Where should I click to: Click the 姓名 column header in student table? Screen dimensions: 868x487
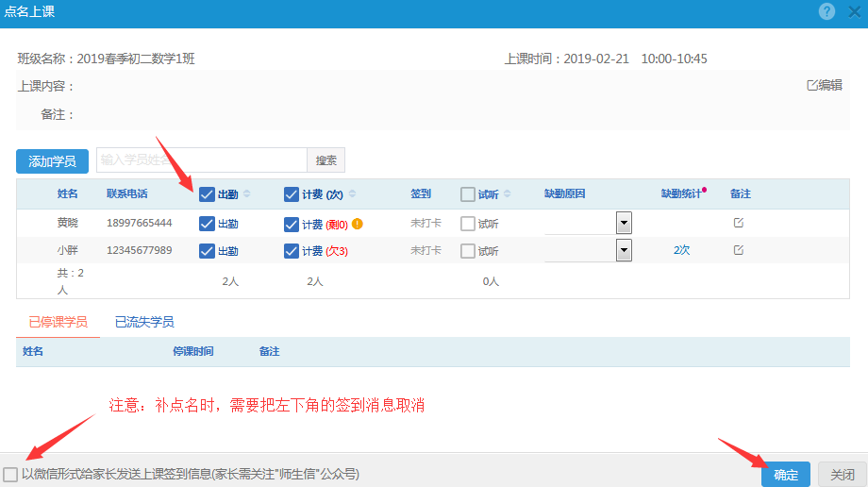[x=68, y=193]
